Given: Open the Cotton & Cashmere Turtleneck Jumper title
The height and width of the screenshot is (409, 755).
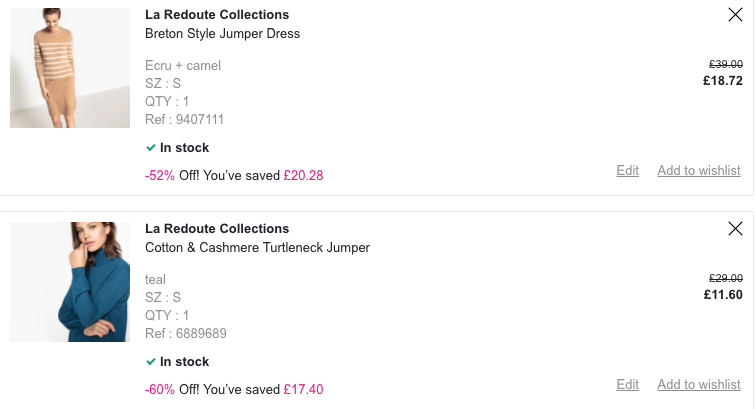Looking at the screenshot, I should point(257,248).
